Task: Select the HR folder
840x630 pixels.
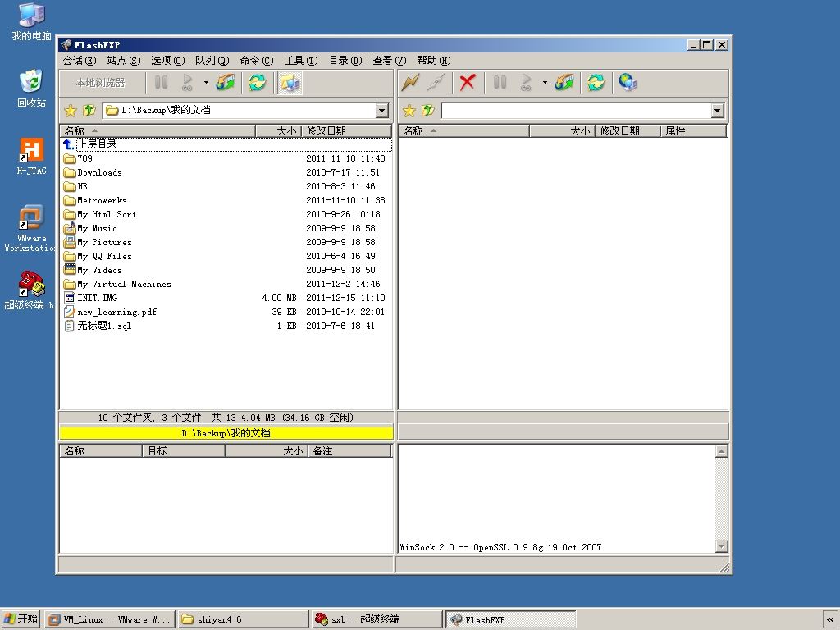Action: point(83,186)
